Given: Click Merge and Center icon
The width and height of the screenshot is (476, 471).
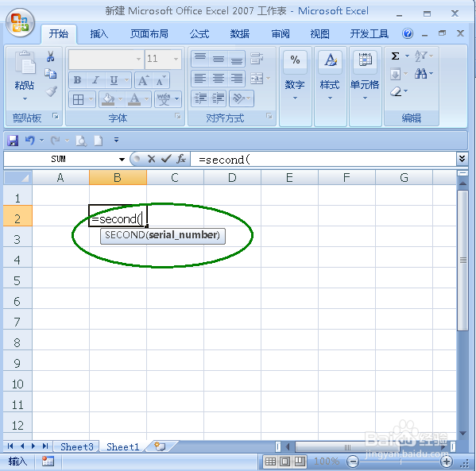Looking at the screenshot, I should pos(257,79).
